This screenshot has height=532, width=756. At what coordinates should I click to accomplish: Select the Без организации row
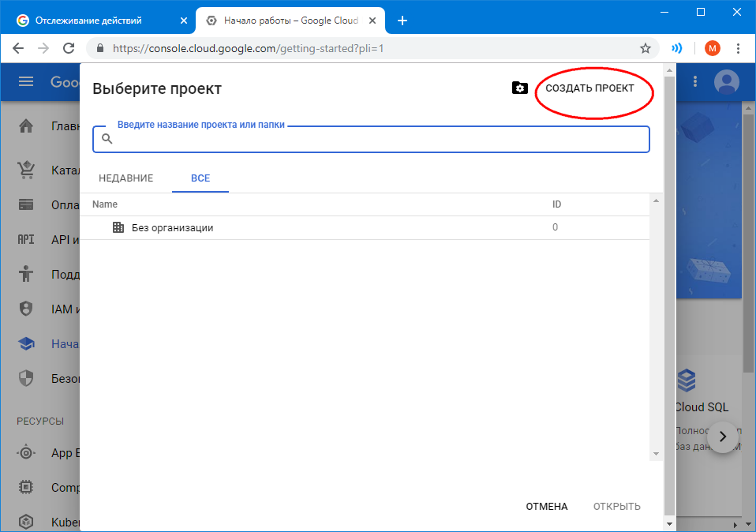coord(172,228)
